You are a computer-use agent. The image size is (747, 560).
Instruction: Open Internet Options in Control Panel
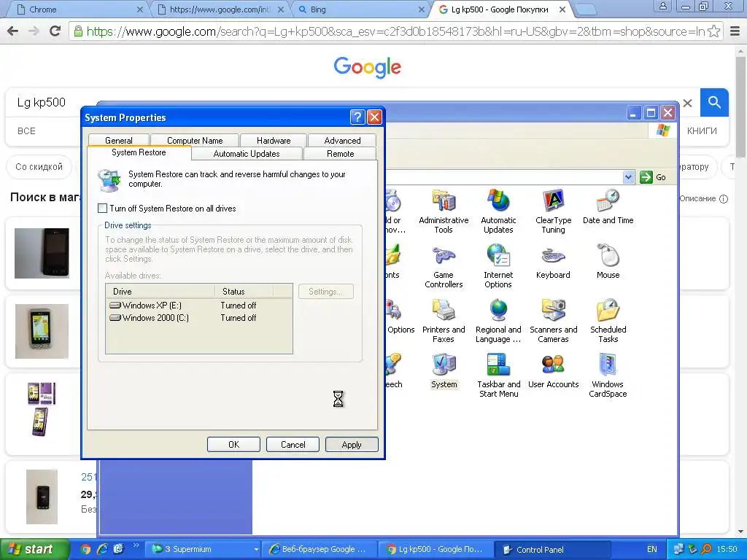[x=498, y=267]
